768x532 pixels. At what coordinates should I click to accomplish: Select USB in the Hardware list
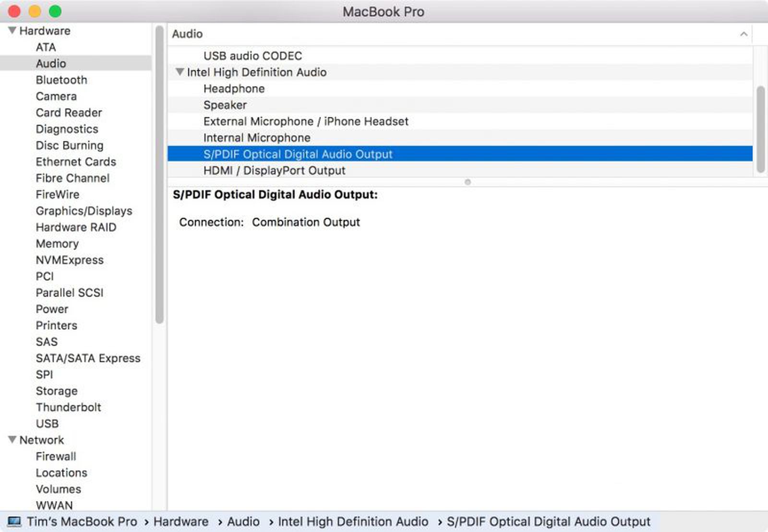pyautogui.click(x=47, y=423)
